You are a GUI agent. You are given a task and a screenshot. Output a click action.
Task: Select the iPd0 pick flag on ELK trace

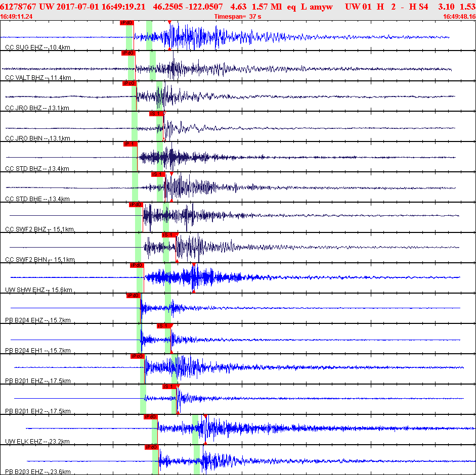click(151, 417)
